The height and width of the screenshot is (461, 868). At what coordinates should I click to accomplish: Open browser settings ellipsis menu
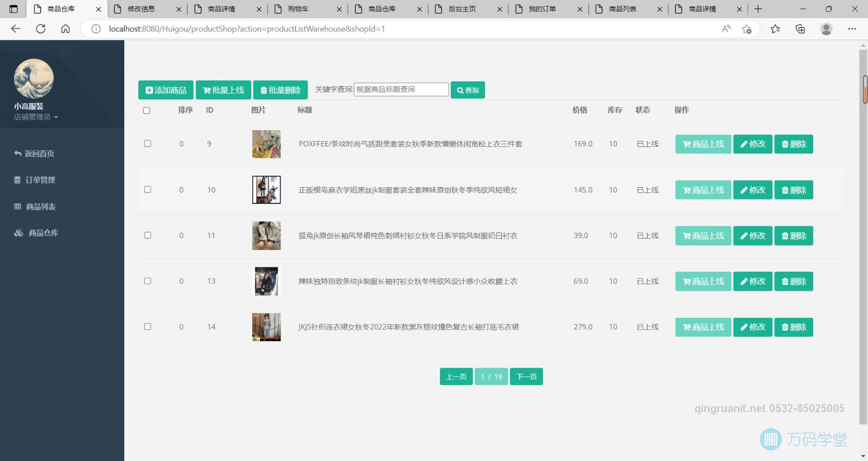coord(852,29)
